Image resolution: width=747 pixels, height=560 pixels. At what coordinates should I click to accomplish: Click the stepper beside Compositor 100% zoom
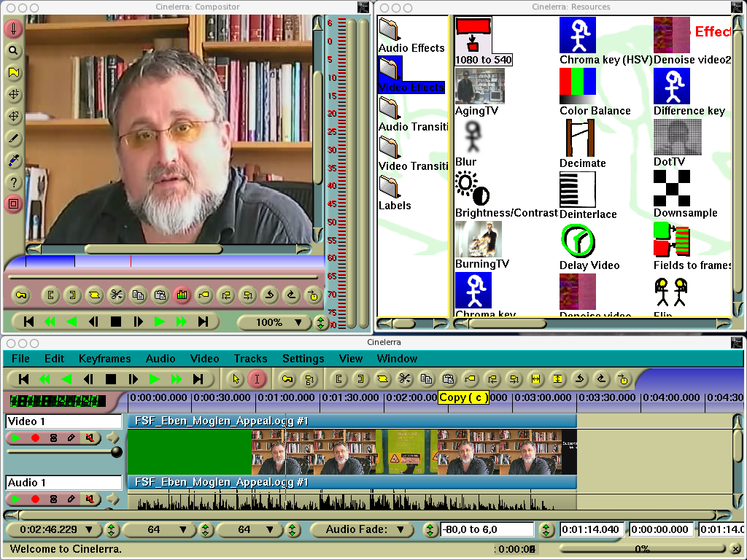click(x=321, y=323)
